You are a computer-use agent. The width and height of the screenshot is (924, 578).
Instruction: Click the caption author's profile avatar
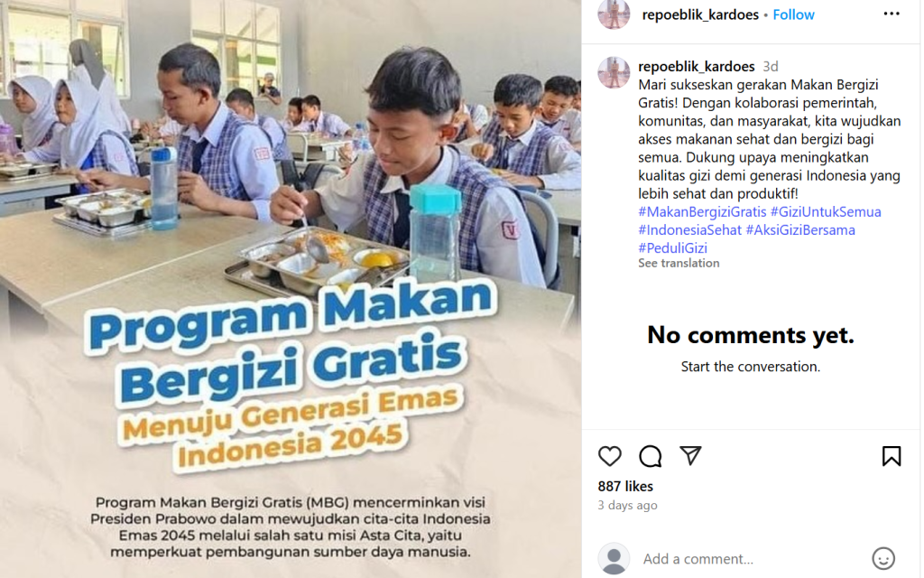click(614, 72)
